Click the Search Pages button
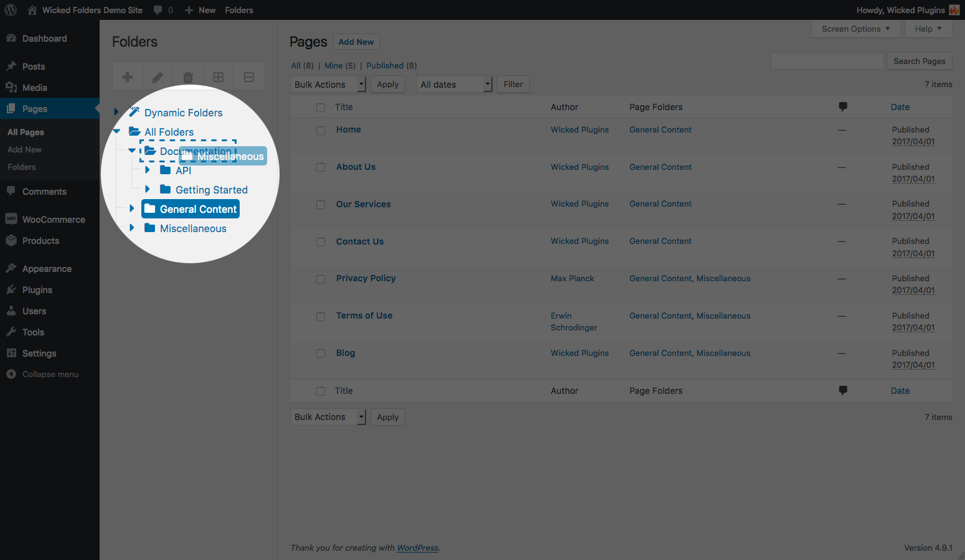Viewport: 965px width, 560px height. coord(919,61)
